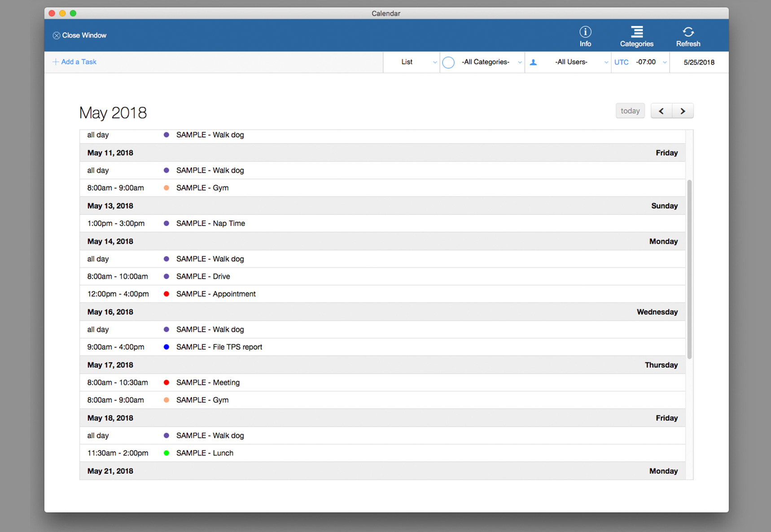The height and width of the screenshot is (532, 771).
Task: Go to next month with right arrow
Action: [683, 111]
